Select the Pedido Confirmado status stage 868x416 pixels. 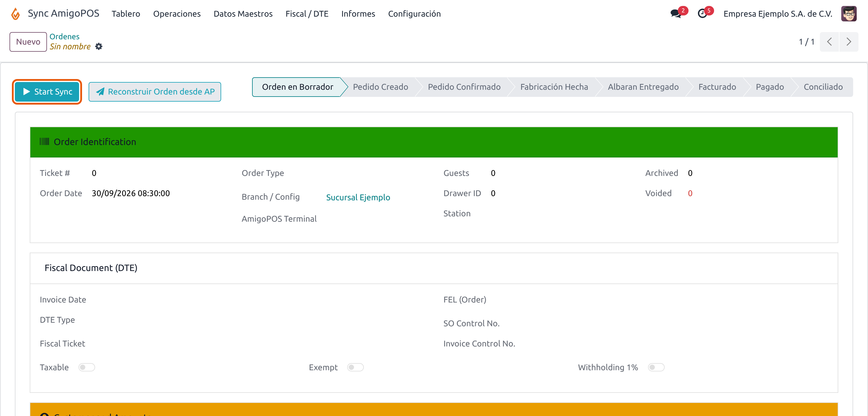click(x=464, y=87)
